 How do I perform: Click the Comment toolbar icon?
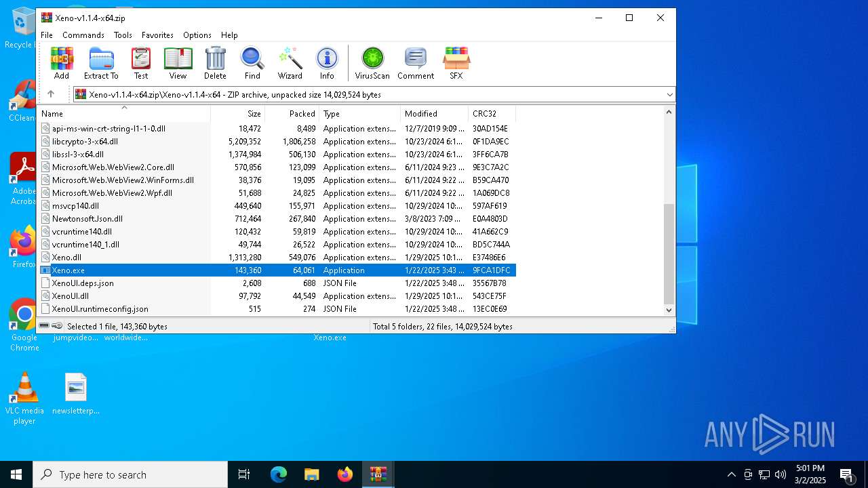pos(416,64)
